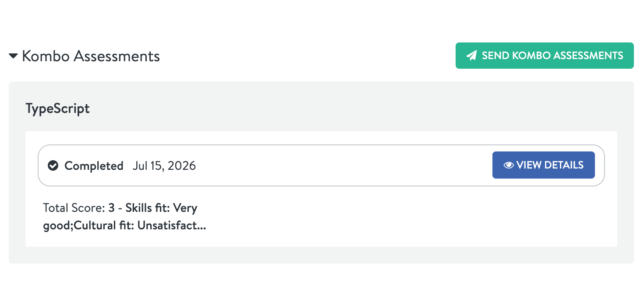Click the Kombo Assessments heading text
Image resolution: width=644 pixels, height=295 pixels.
point(91,56)
